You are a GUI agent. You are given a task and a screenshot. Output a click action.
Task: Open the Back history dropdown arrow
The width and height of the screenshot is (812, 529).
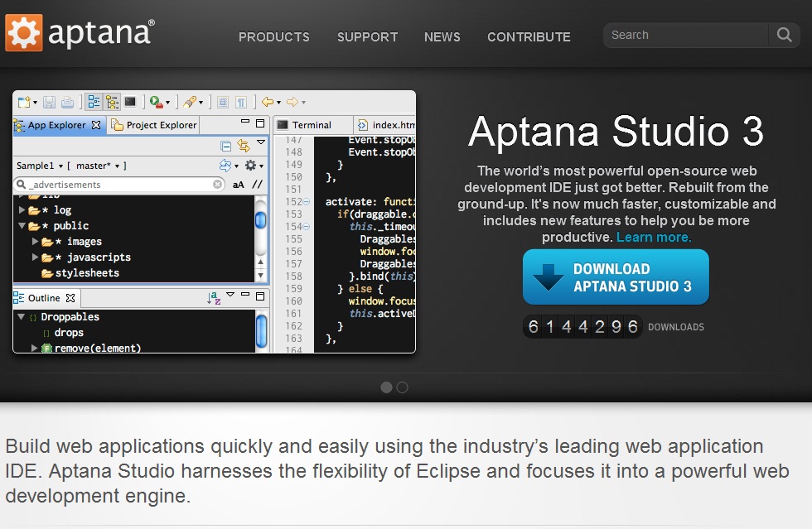(x=278, y=103)
